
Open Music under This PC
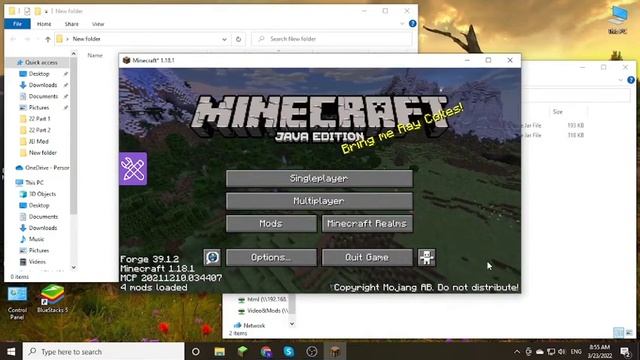pyautogui.click(x=36, y=239)
